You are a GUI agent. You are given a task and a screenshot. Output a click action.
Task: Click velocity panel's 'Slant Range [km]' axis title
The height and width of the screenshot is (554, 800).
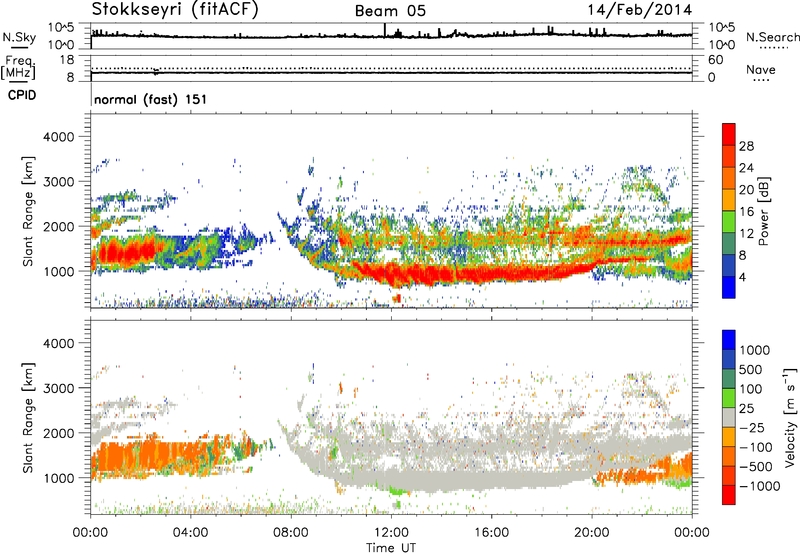[28, 418]
